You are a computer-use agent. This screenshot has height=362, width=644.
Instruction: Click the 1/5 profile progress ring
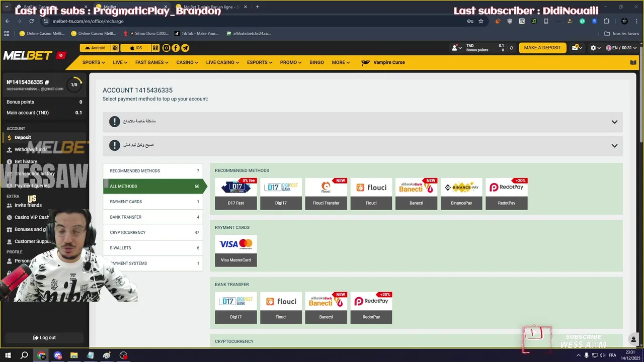(74, 84)
